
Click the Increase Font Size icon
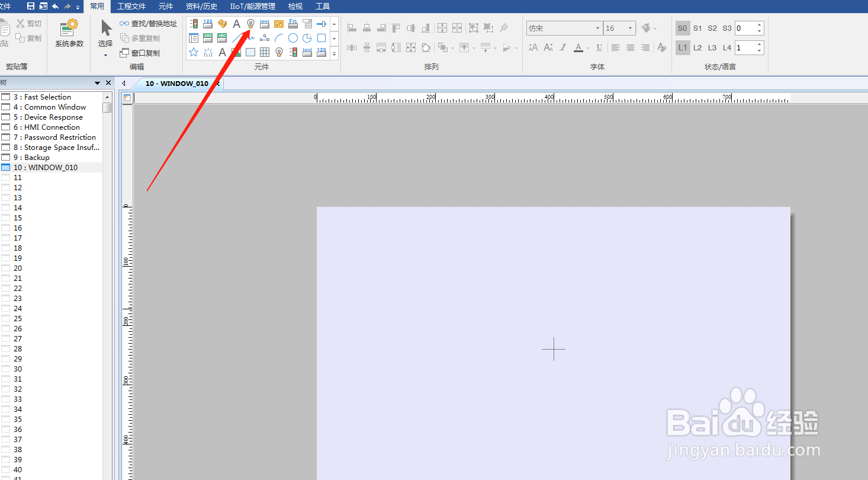point(533,47)
